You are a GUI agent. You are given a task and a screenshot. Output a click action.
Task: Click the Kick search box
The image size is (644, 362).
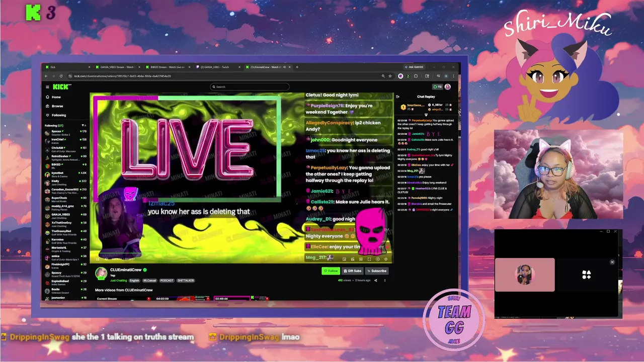[250, 86]
